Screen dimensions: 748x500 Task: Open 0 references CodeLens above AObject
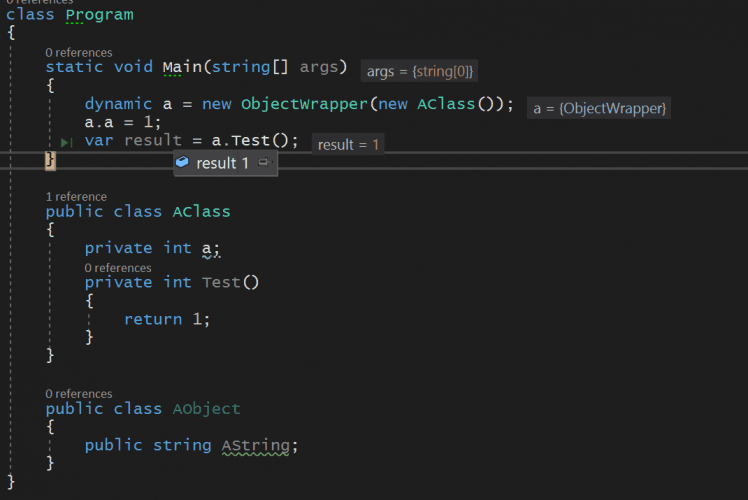tap(78, 394)
